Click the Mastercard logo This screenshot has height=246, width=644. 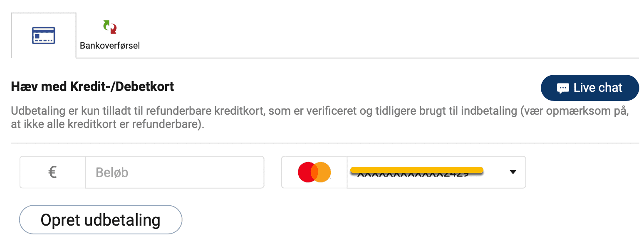click(x=315, y=172)
